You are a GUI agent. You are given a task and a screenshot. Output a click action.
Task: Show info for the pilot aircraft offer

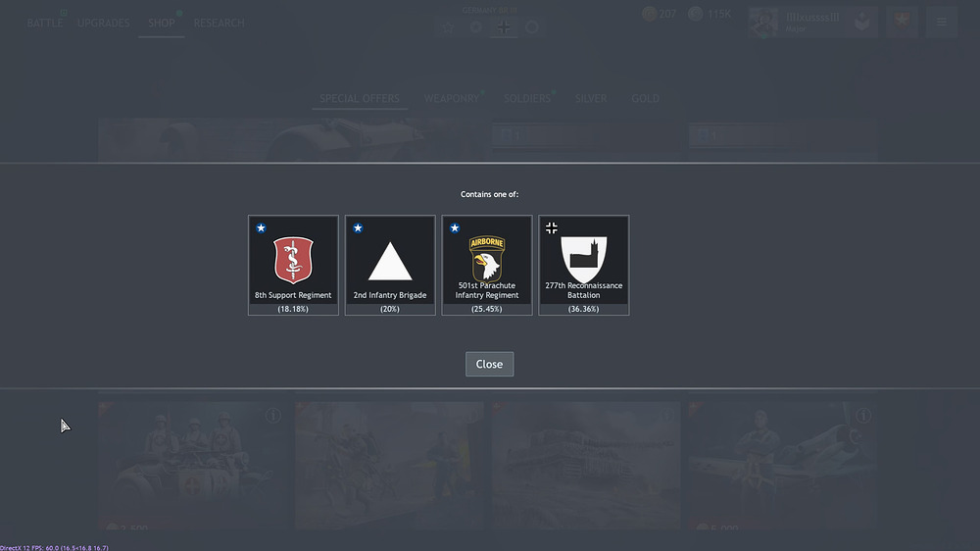coord(863,416)
